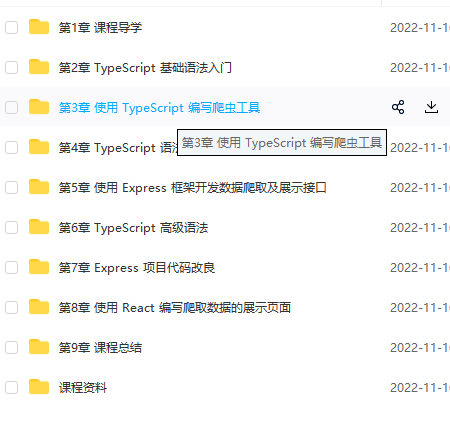Image resolution: width=450 pixels, height=446 pixels.
Task: Click the folder icon of 课程资料
Action: (x=39, y=387)
